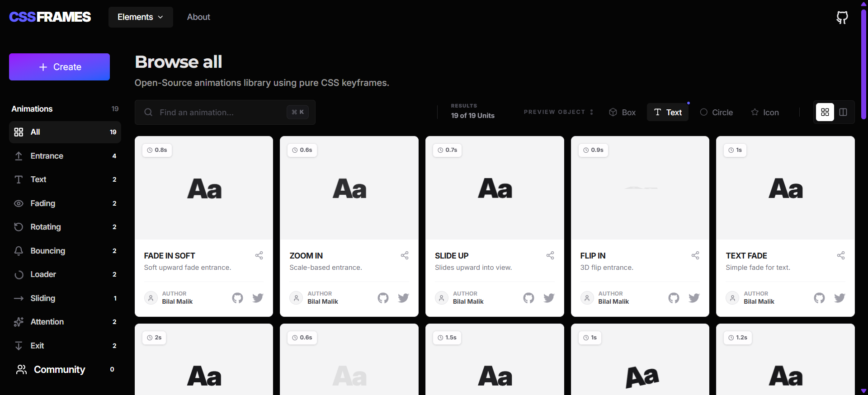Open the ZOOM IN title
Image resolution: width=868 pixels, height=395 pixels.
click(x=306, y=256)
